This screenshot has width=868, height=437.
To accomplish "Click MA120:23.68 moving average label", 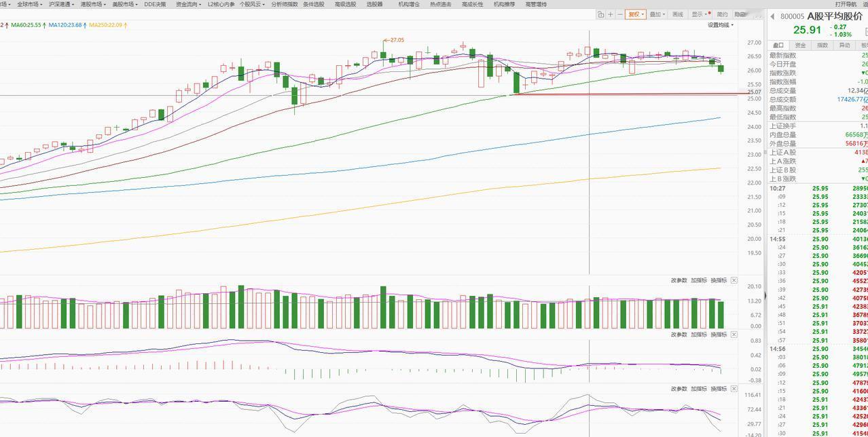I will [x=65, y=25].
